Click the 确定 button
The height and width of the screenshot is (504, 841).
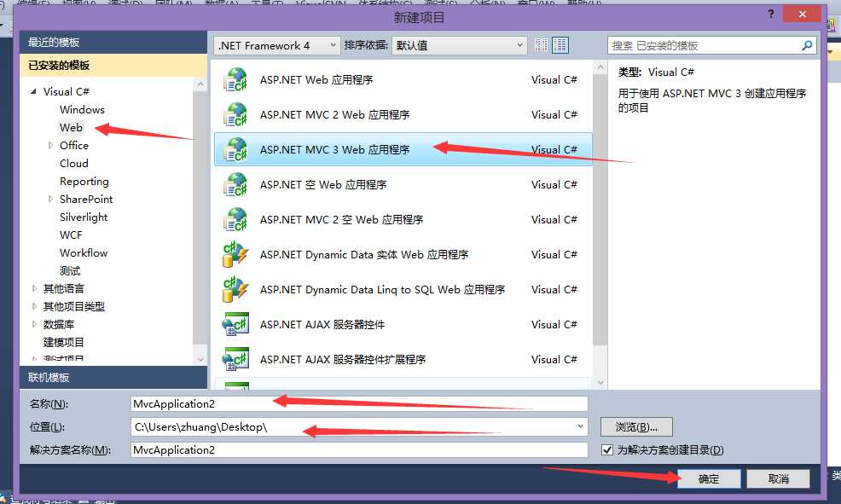tap(709, 478)
